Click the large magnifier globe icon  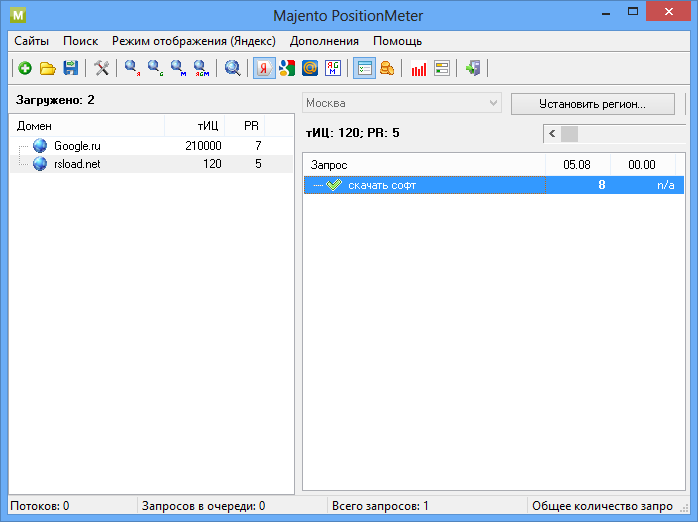[x=232, y=68]
